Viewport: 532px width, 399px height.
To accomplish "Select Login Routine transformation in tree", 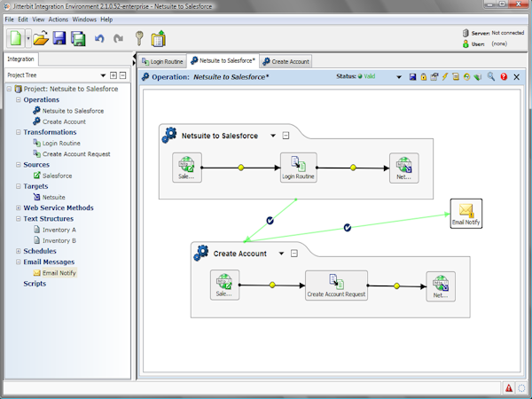I will (57, 143).
